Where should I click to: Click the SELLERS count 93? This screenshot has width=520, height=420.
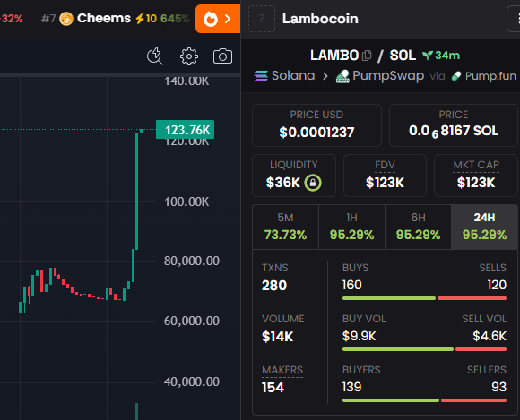[x=498, y=387]
